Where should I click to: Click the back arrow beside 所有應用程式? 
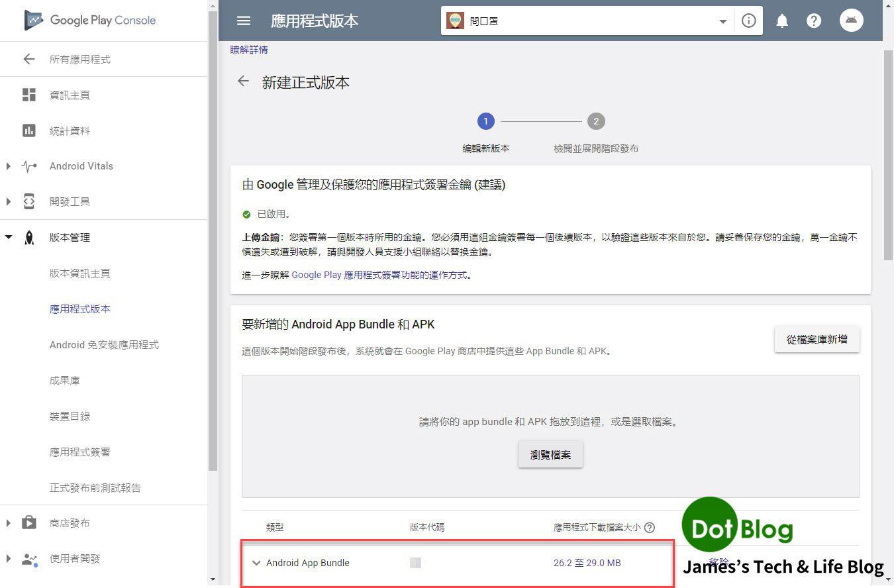pyautogui.click(x=28, y=59)
